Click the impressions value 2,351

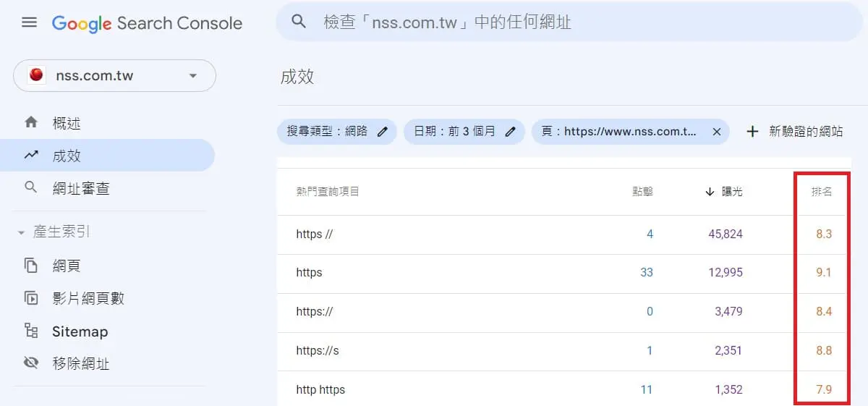point(728,351)
